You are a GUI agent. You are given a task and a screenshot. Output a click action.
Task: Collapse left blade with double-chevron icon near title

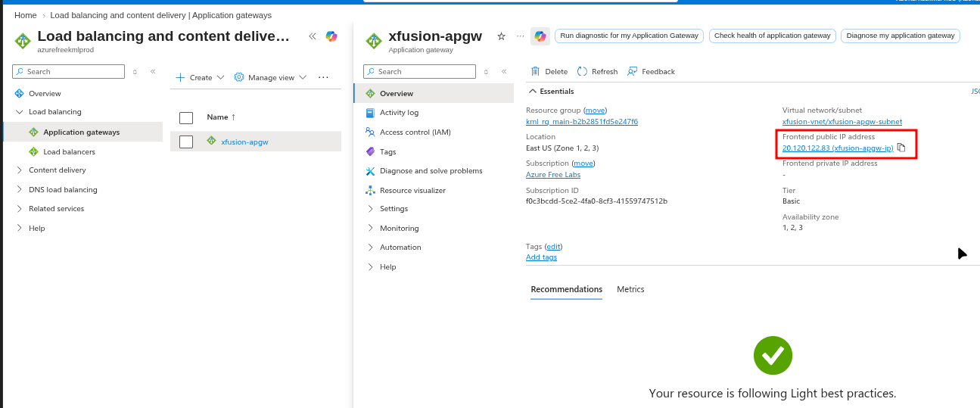(x=312, y=36)
